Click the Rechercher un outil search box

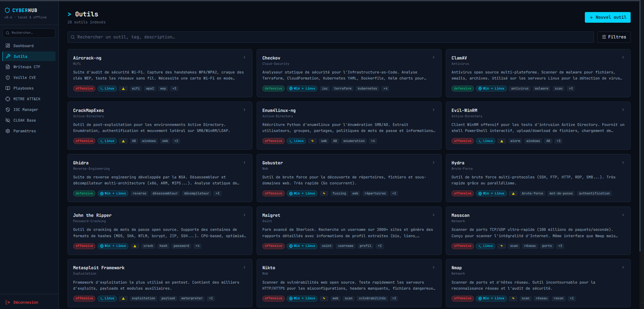[330, 37]
